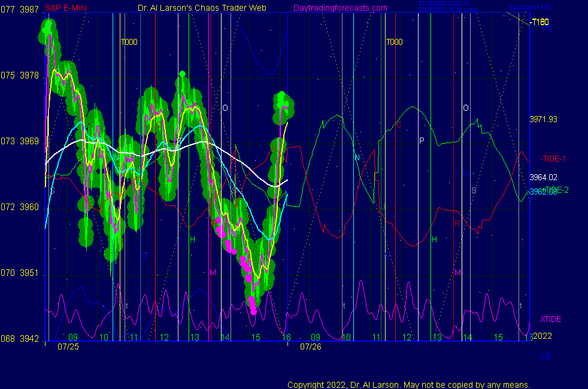Click the '075 3978' price axis label
The height and width of the screenshot is (389, 588).
(x=20, y=75)
